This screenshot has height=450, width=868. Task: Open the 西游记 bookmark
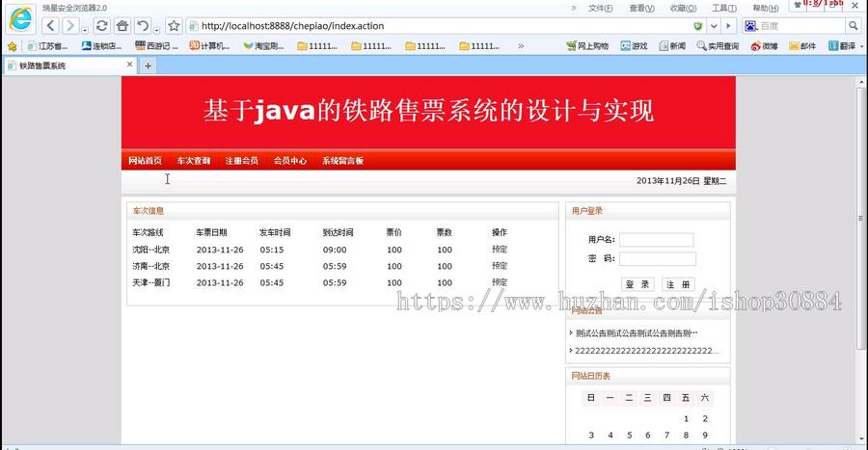(x=156, y=46)
